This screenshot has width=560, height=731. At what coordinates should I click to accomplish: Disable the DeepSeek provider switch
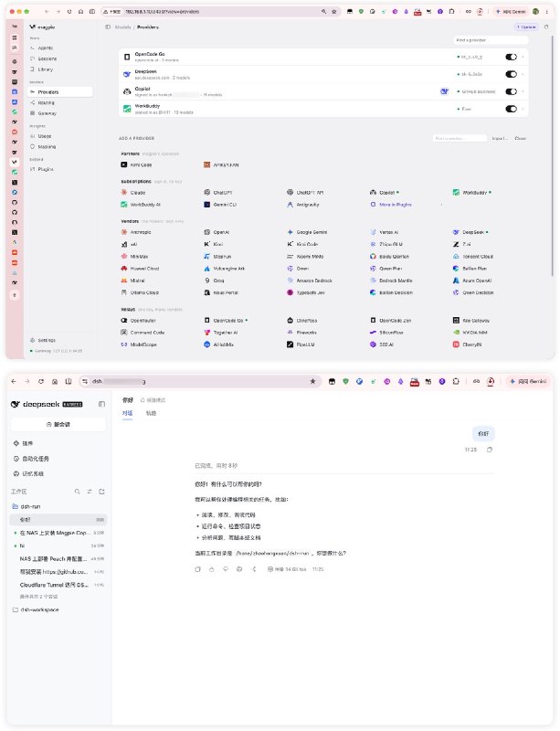point(511,74)
